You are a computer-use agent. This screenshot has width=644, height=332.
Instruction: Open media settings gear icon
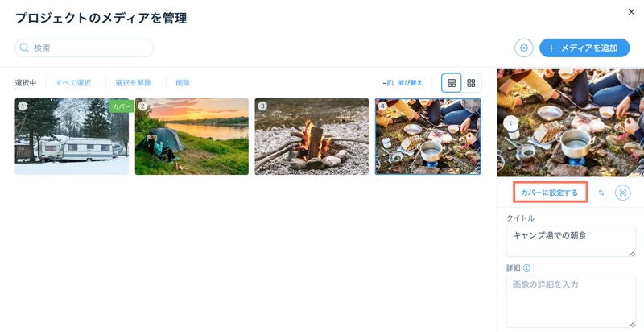click(x=524, y=48)
